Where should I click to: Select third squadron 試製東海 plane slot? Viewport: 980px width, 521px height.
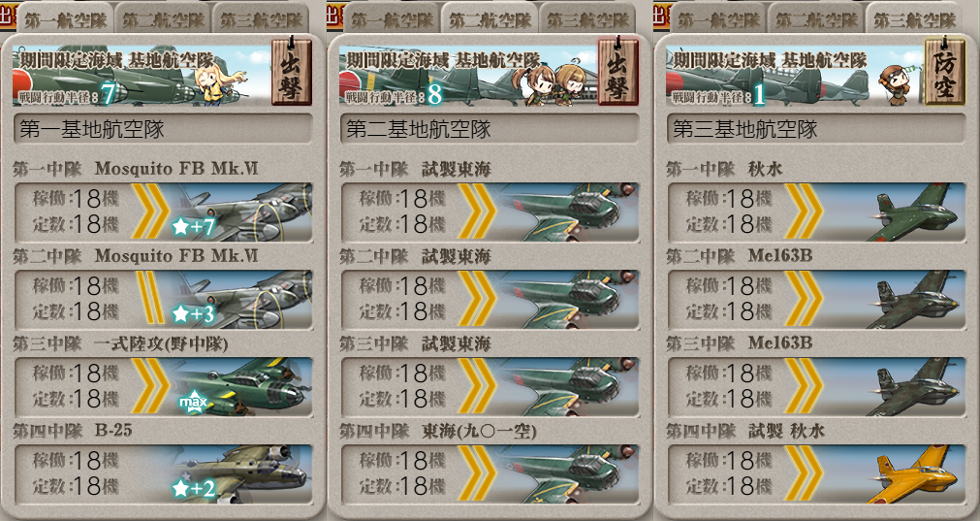pos(490,386)
